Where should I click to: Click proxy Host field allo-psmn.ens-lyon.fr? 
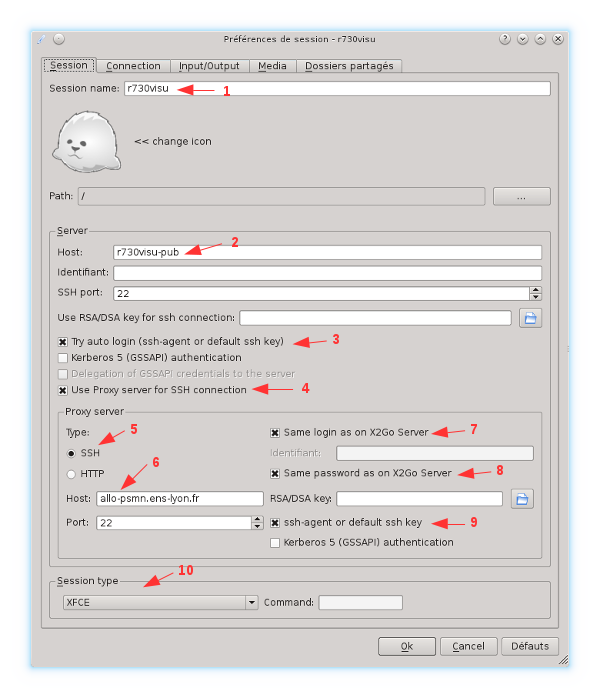(x=180, y=499)
